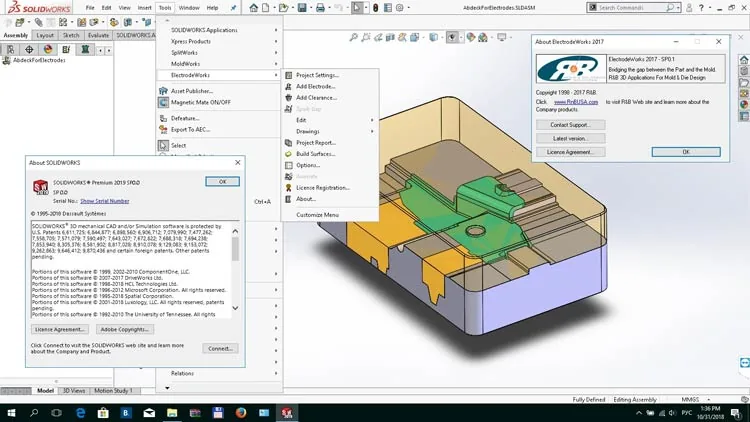Click the Zoom to Fit magnifier icon

(x=353, y=37)
